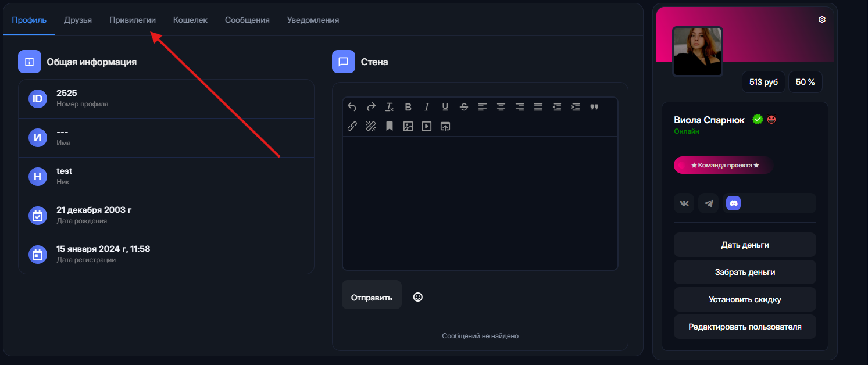
Task: Open the emoji picker next to Отправить
Action: [x=417, y=297]
